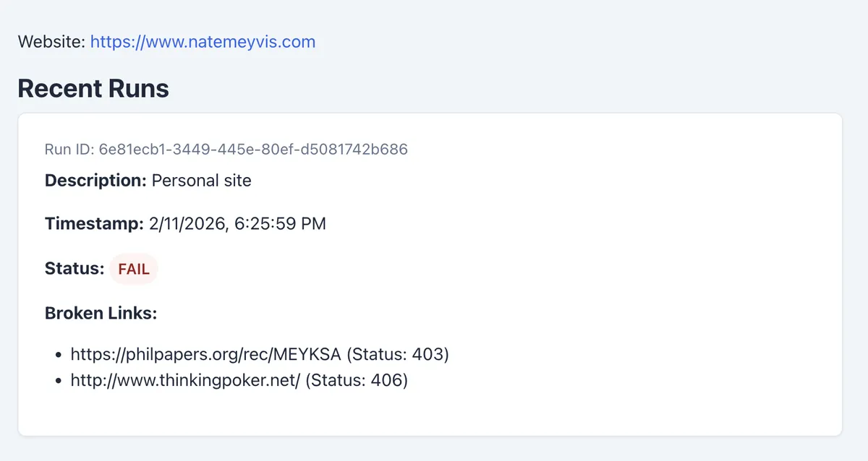Select the run ID value starting with 6e81ecb1
868x461 pixels.
tap(253, 150)
